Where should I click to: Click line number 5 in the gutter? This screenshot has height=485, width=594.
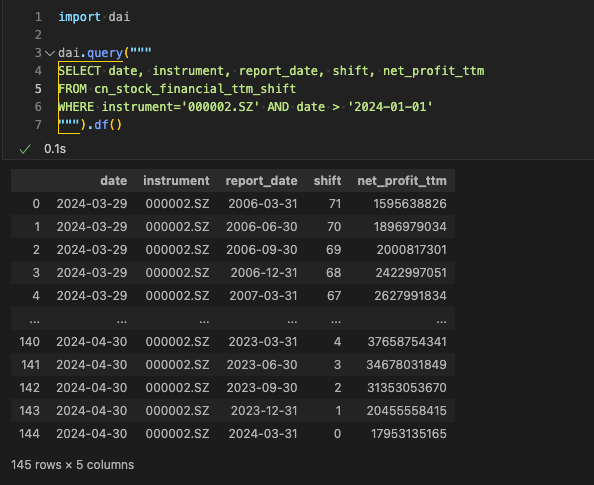tap(38, 89)
